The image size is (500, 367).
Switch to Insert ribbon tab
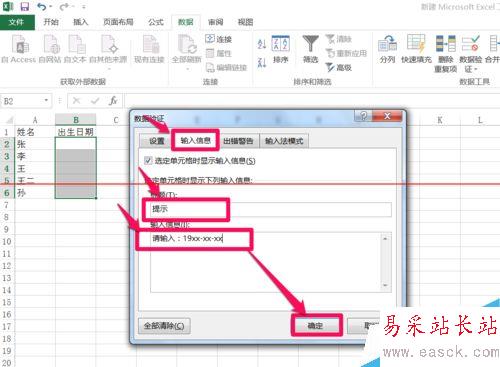click(81, 22)
